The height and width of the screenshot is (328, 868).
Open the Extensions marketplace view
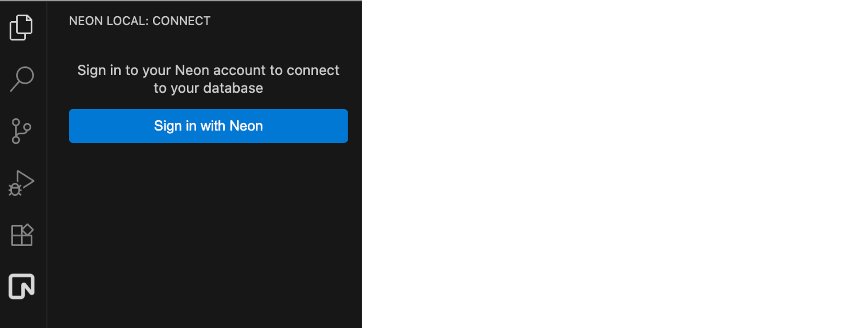(x=21, y=235)
